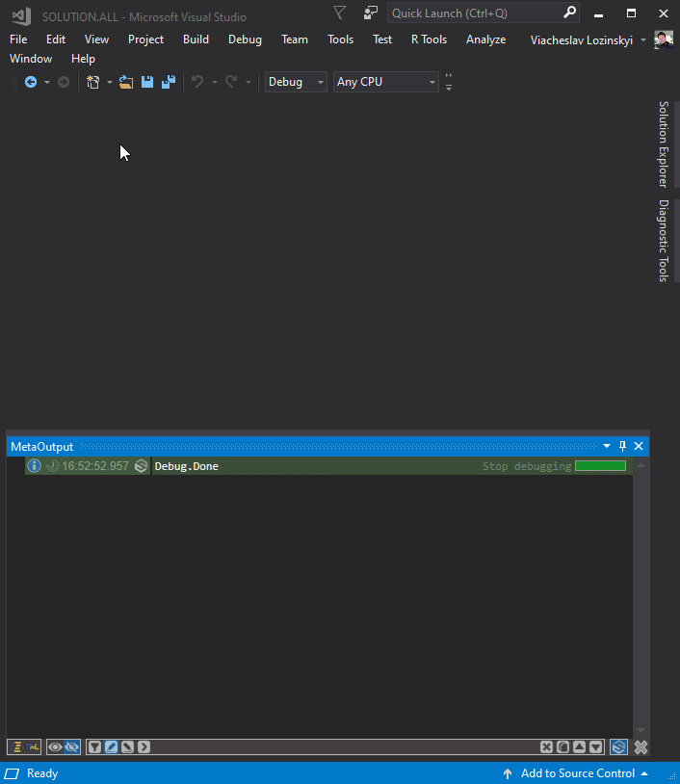This screenshot has width=680, height=784.
Task: Toggle the eye visibility button in MetaOutput
Action: 56,746
